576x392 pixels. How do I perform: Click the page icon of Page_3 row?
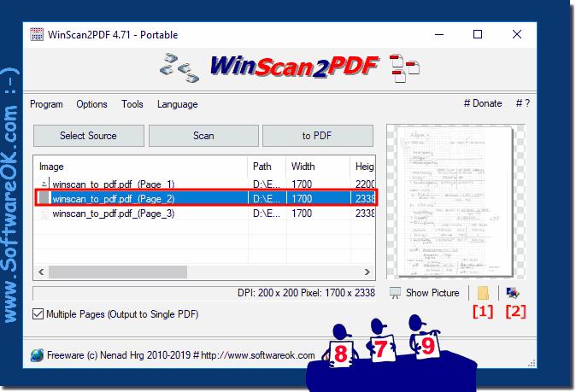click(x=44, y=214)
